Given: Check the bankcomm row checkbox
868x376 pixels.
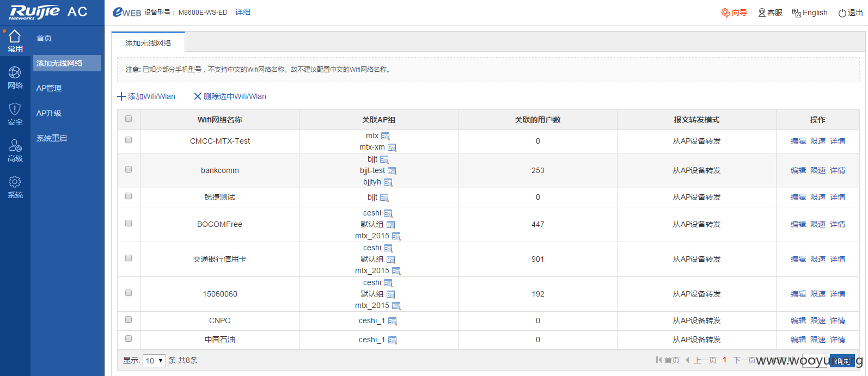Looking at the screenshot, I should coord(129,169).
